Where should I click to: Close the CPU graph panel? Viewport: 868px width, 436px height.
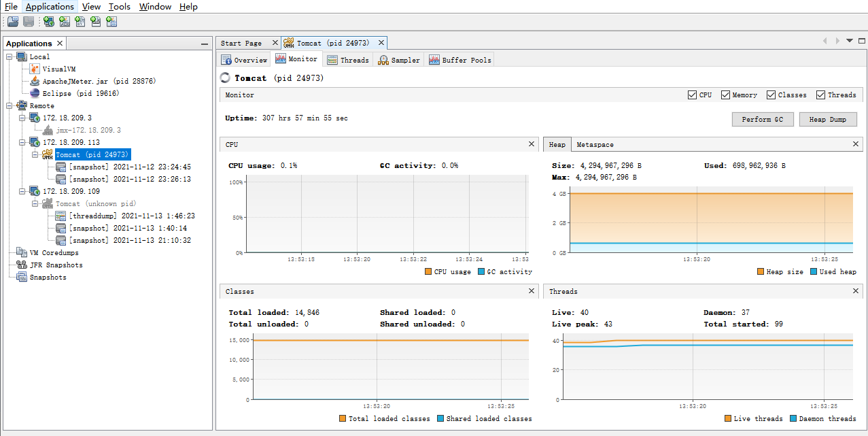(532, 144)
